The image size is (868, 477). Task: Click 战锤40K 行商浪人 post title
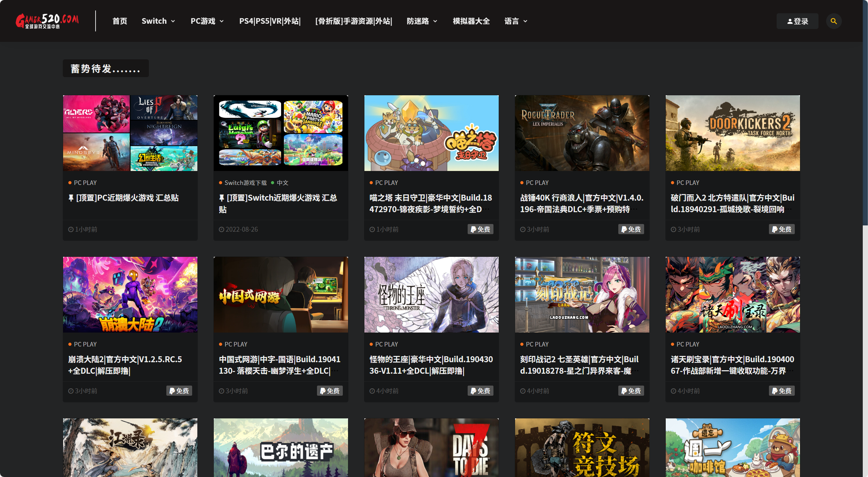coord(582,203)
